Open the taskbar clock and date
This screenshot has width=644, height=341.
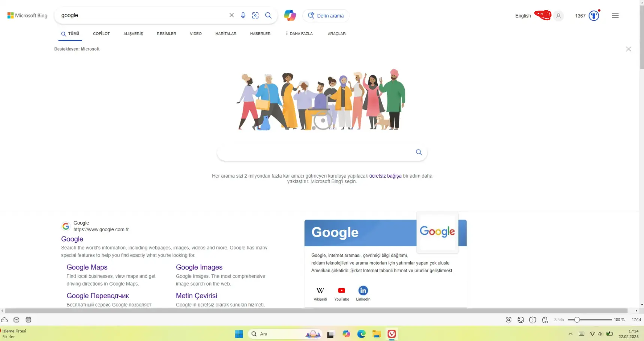tap(629, 334)
